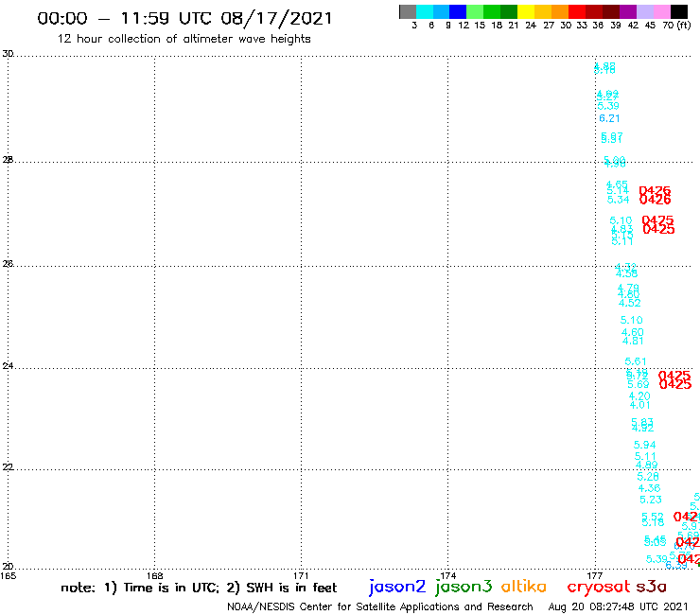
Task: Select the bright red 33 ft legend swatch
Action: (577, 11)
